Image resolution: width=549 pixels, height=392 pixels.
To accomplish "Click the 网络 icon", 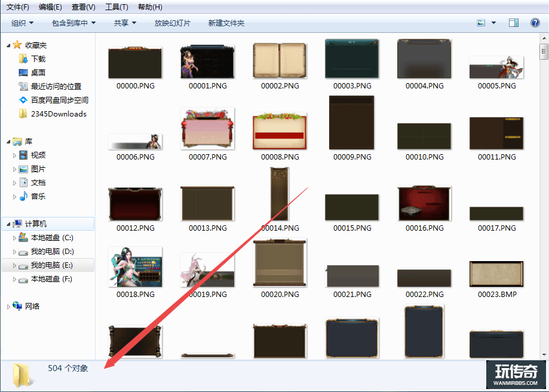I will tap(17, 306).
